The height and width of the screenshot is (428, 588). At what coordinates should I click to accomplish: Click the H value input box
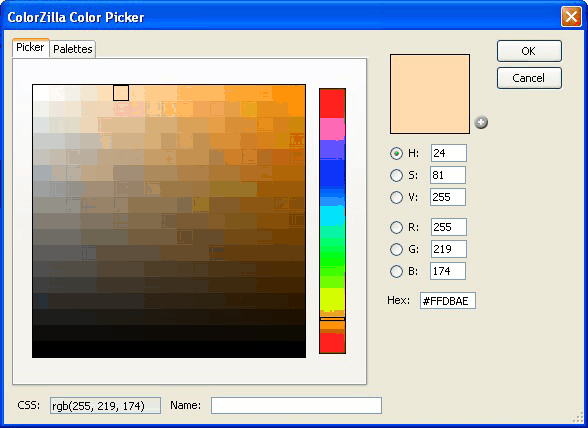pyautogui.click(x=448, y=153)
